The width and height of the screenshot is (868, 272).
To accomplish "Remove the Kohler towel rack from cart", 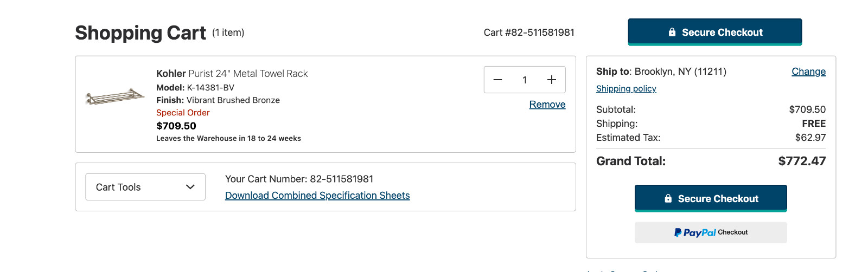I will point(547,105).
